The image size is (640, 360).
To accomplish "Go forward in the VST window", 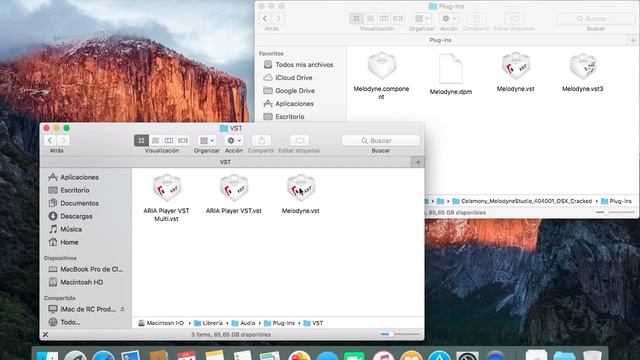I will click(x=63, y=140).
